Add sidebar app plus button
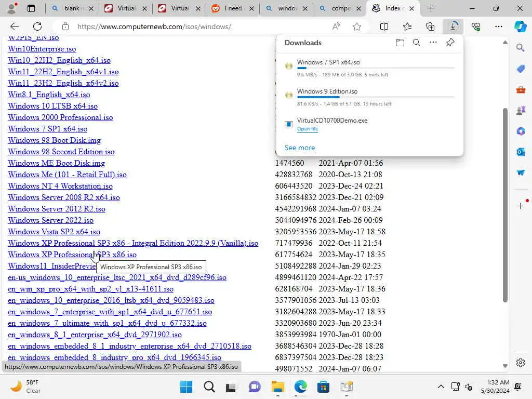The height and width of the screenshot is (399, 532). point(520,206)
